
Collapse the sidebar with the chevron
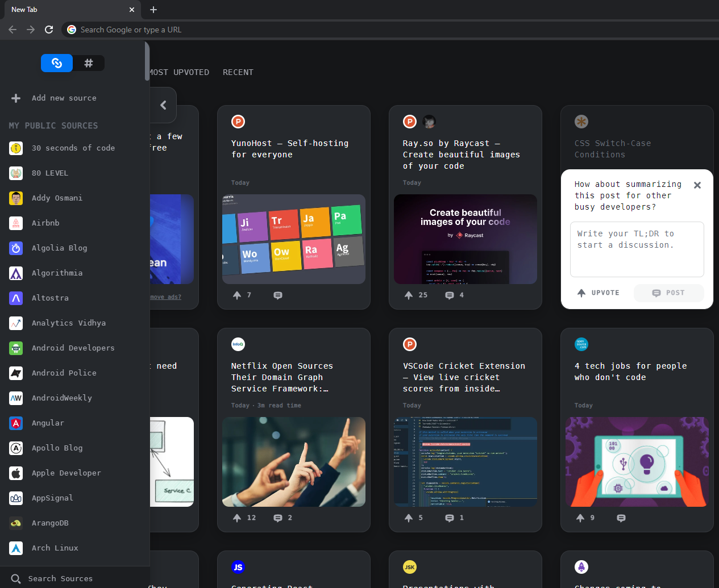pos(163,105)
